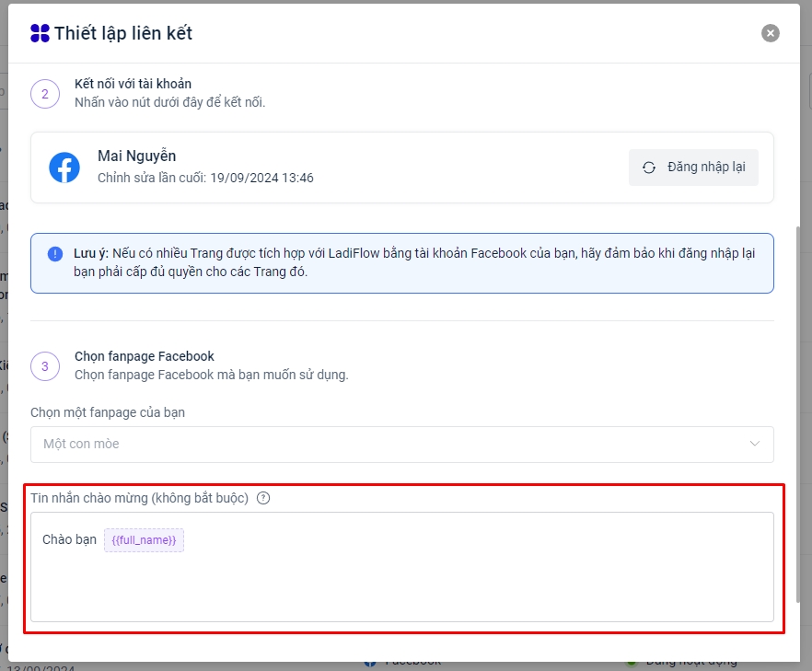812x671 pixels.
Task: Click the help icon beside Tin nhắn chào mừng
Action: point(263,498)
